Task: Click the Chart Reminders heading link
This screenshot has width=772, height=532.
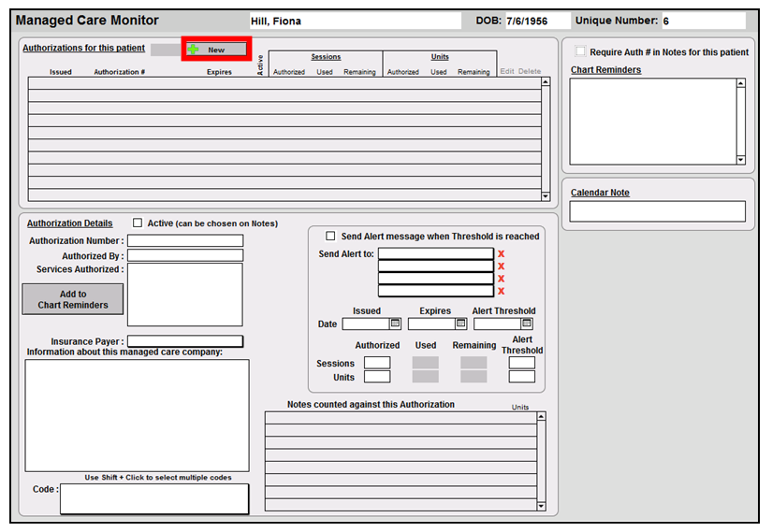Action: coord(605,70)
